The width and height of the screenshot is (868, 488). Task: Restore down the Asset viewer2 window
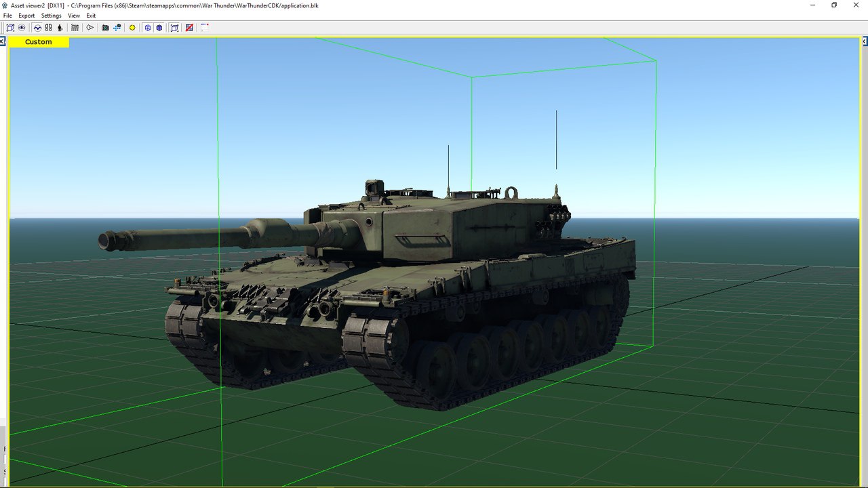point(834,5)
